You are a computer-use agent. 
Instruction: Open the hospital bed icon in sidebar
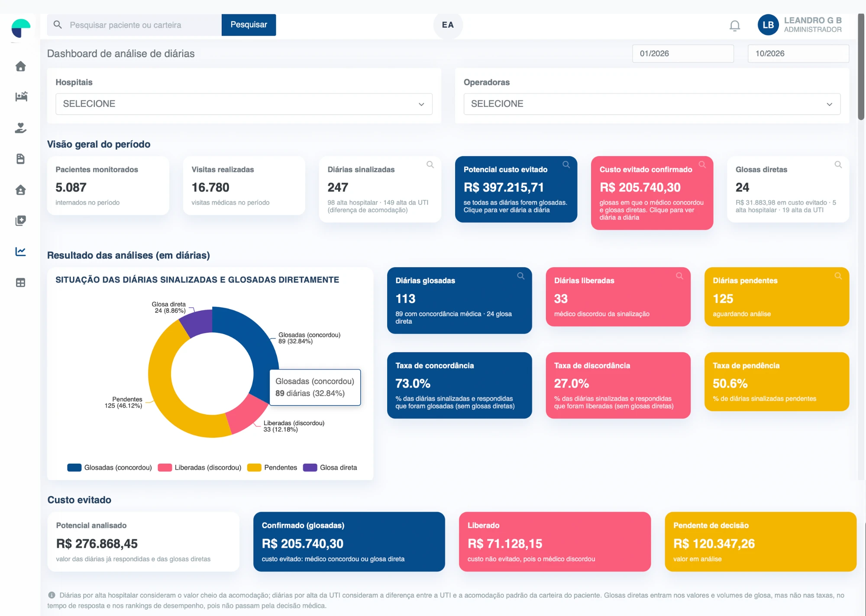click(21, 97)
